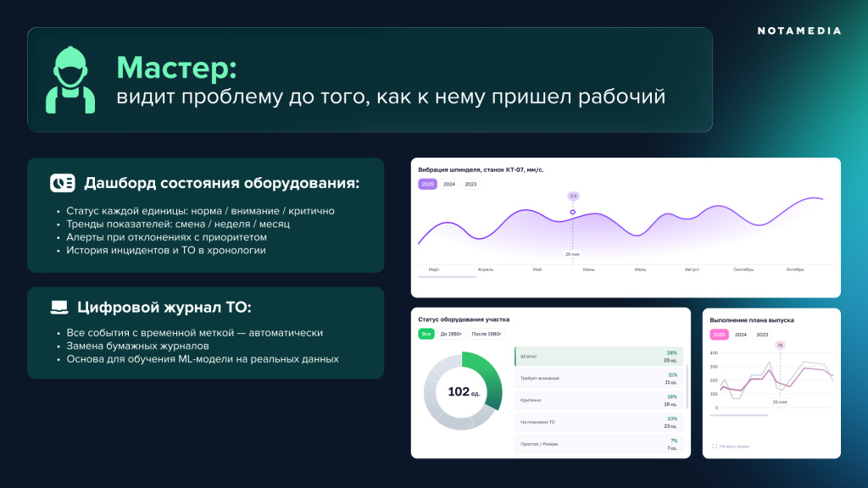Select 2024 in Выполнение плана выпуска chart
The height and width of the screenshot is (488, 868).
click(x=741, y=335)
